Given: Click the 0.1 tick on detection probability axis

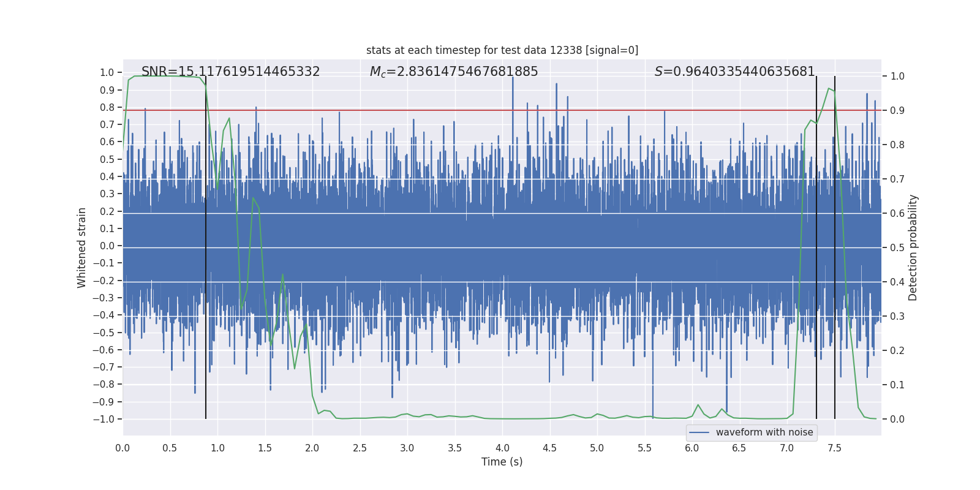Looking at the screenshot, I should coord(897,385).
